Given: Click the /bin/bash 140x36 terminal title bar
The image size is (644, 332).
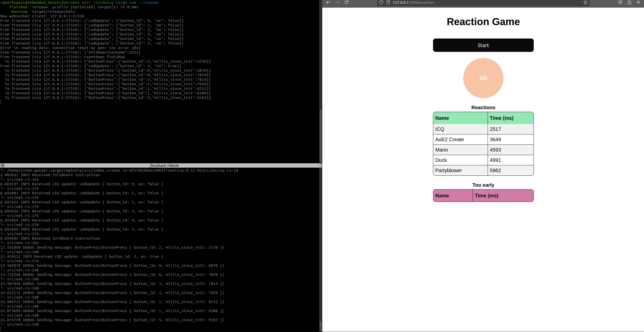Looking at the screenshot, I should click(x=161, y=166).
